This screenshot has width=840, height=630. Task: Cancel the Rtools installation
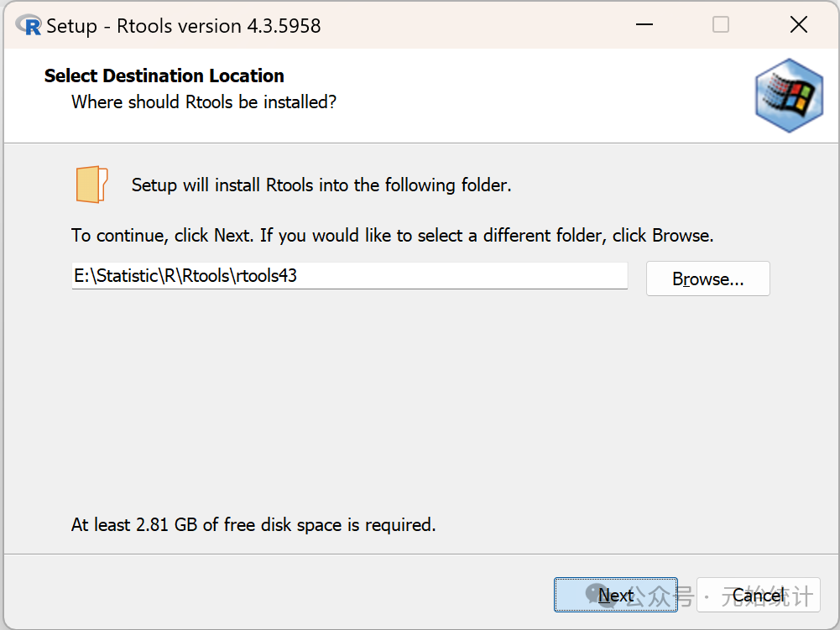[758, 596]
